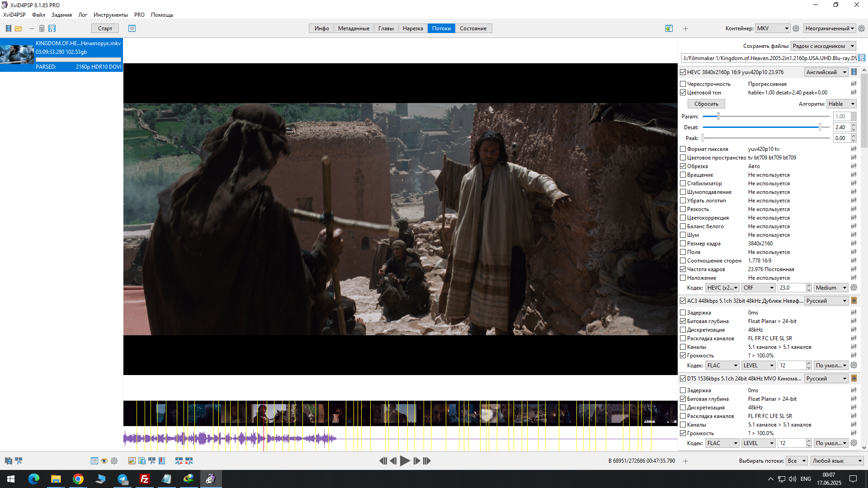This screenshot has width=868, height=488.
Task: Click the Peak slider handle
Action: coord(703,138)
